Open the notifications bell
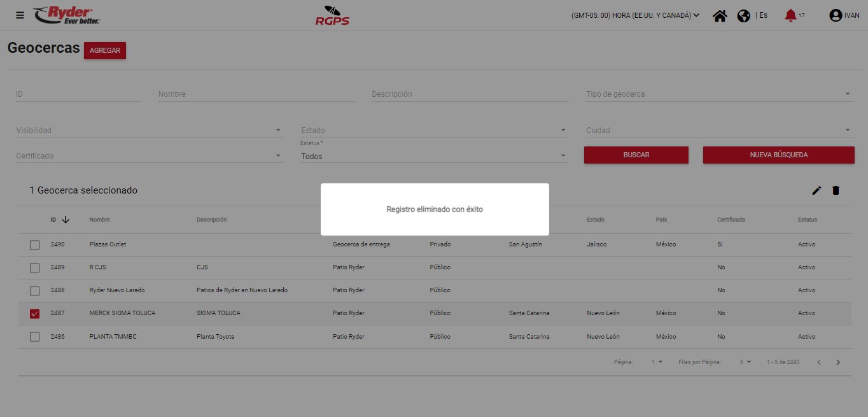The width and height of the screenshot is (868, 417). (790, 15)
